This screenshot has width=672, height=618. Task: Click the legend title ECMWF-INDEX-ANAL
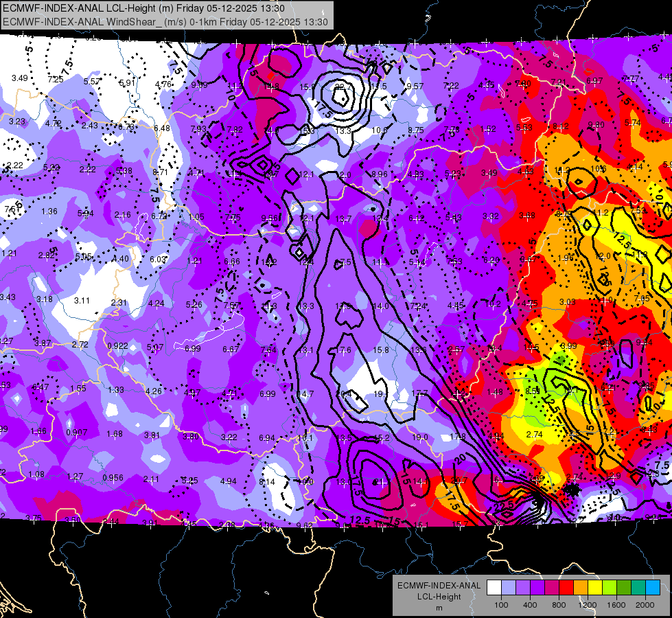(x=439, y=586)
